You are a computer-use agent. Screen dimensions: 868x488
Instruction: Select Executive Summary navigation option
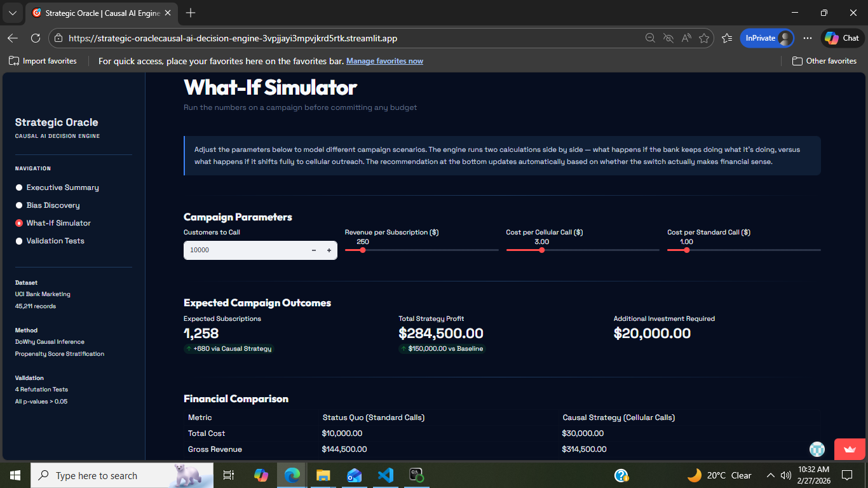(57, 187)
